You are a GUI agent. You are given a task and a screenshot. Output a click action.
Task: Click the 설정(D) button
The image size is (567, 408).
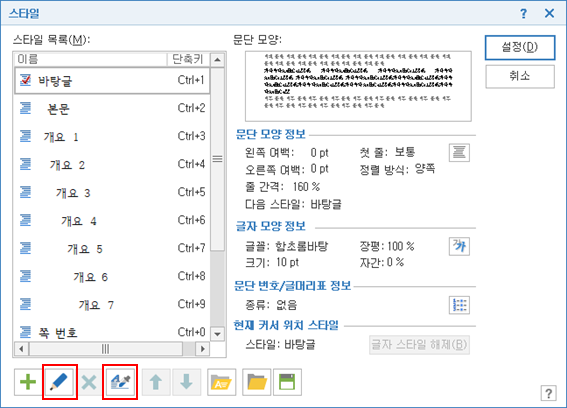tap(520, 47)
